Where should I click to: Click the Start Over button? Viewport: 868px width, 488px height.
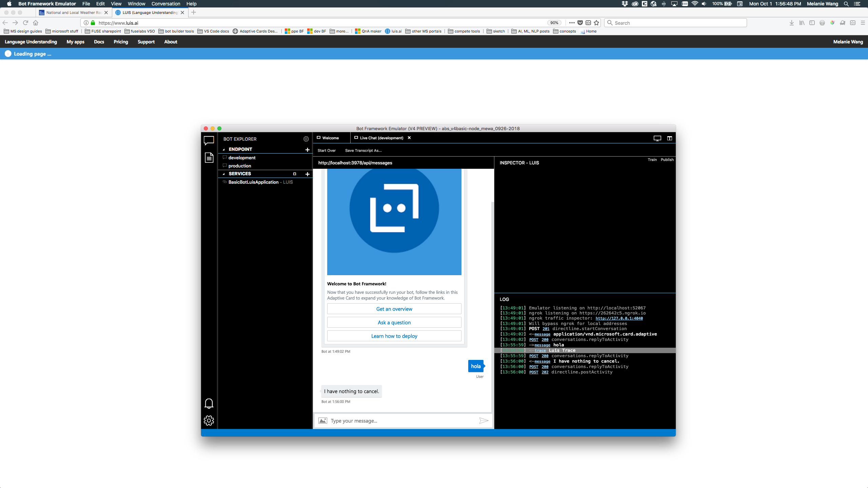327,150
